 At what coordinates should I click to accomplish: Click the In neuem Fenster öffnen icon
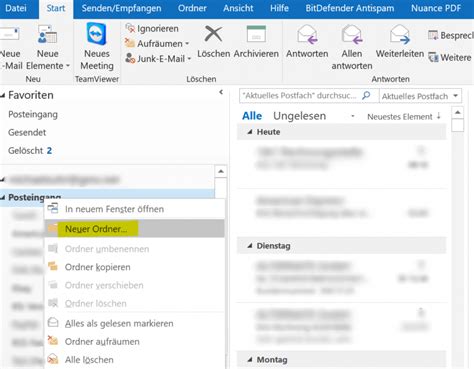pos(53,209)
